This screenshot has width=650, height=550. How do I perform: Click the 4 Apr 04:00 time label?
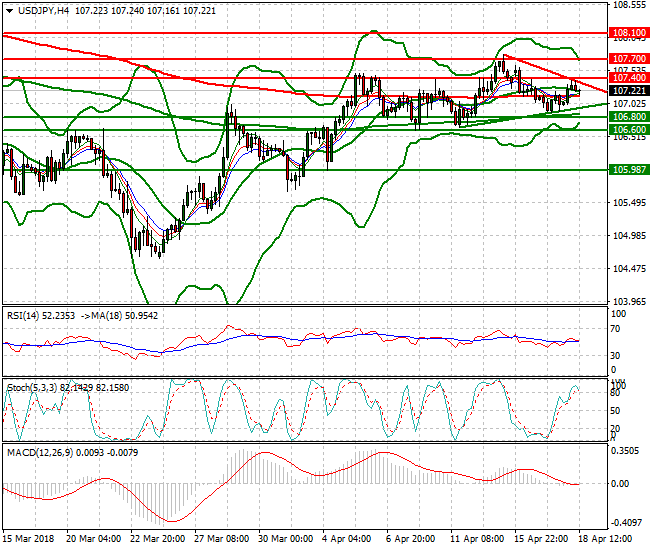pyautogui.click(x=347, y=539)
